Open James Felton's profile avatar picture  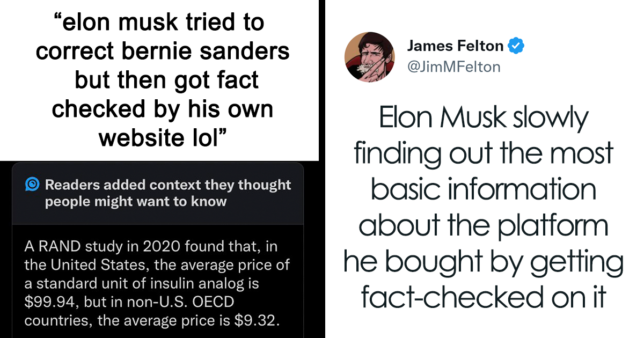(x=369, y=57)
